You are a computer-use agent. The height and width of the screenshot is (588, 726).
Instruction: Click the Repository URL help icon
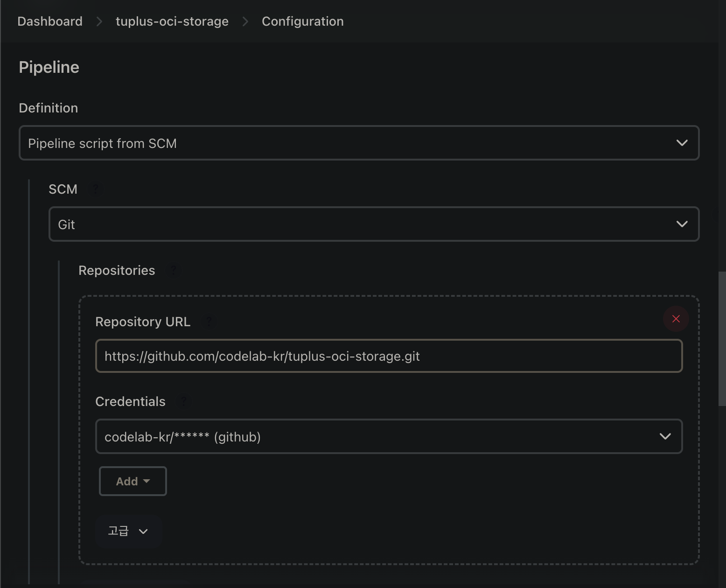[x=209, y=322]
